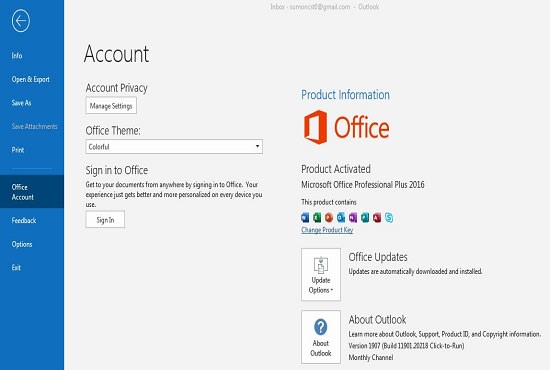This screenshot has width=550, height=370.
Task: Click the Outlook app icon
Action: [341, 218]
